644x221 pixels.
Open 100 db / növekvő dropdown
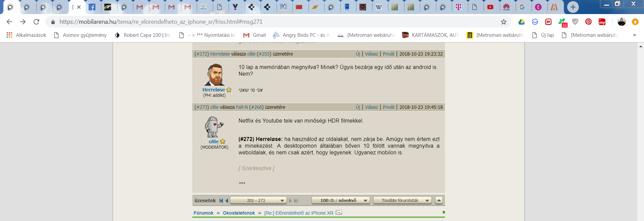click(x=341, y=201)
